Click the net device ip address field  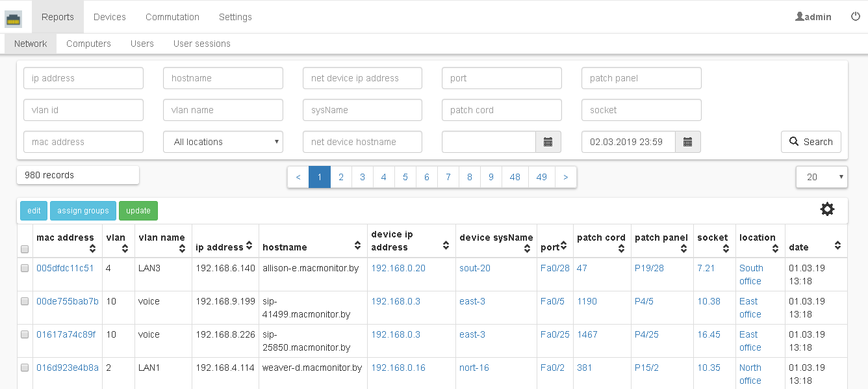tap(362, 78)
